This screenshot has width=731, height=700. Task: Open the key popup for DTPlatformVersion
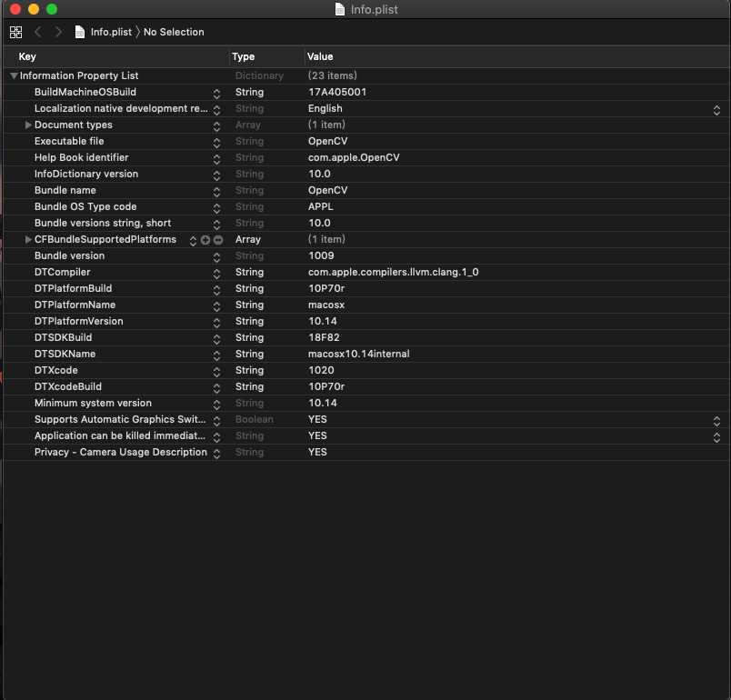pos(216,323)
